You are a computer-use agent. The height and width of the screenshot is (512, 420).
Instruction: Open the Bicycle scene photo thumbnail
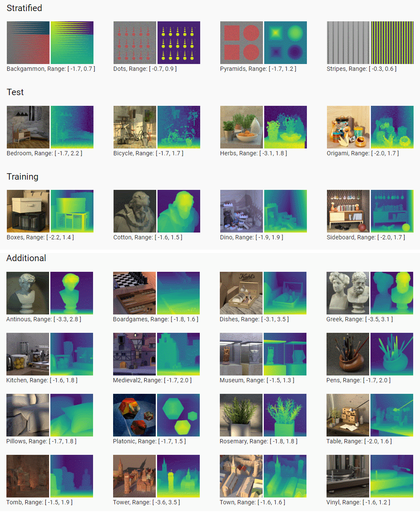point(135,127)
